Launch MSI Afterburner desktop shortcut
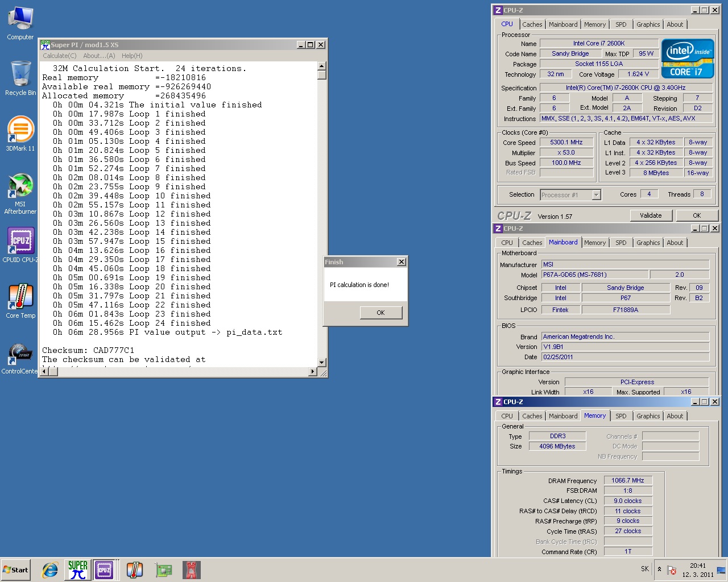728x582 pixels. pyautogui.click(x=20, y=193)
